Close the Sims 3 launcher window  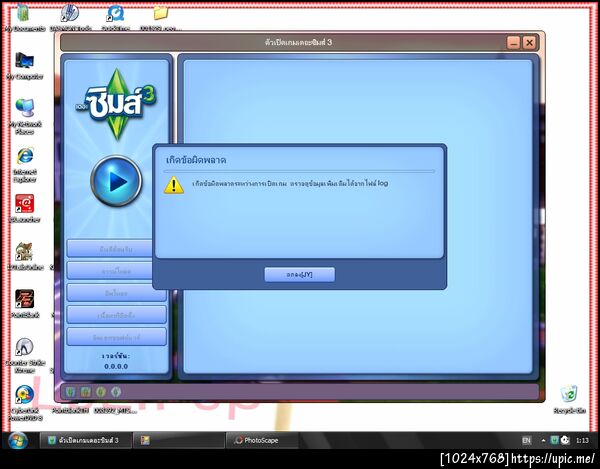coord(529,42)
